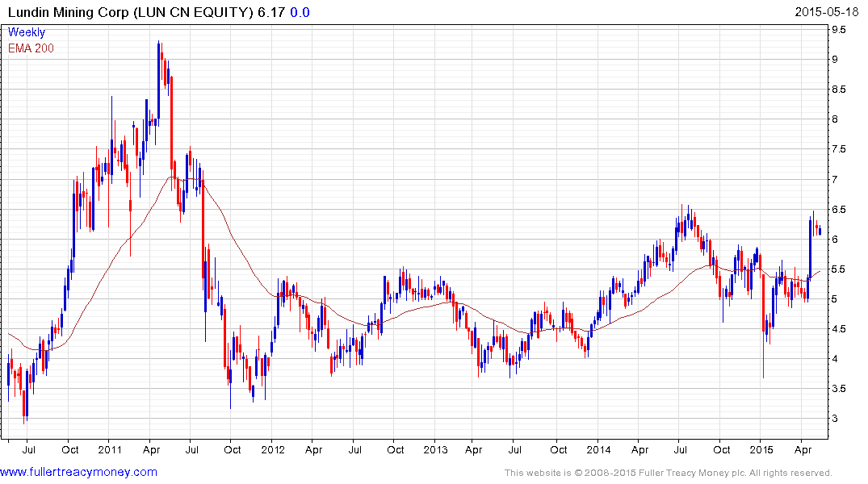The width and height of the screenshot is (868, 484).
Task: Click the 'EMA 200' legend label
Action: [31, 48]
